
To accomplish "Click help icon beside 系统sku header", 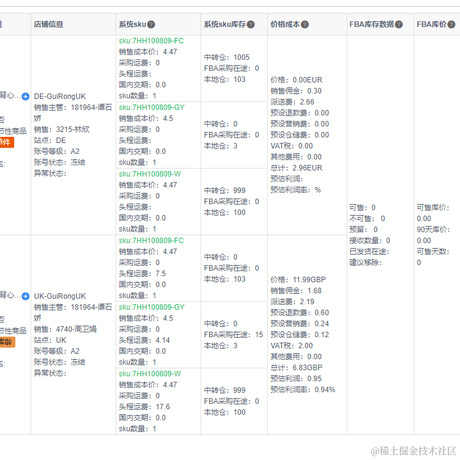I will click(x=151, y=24).
